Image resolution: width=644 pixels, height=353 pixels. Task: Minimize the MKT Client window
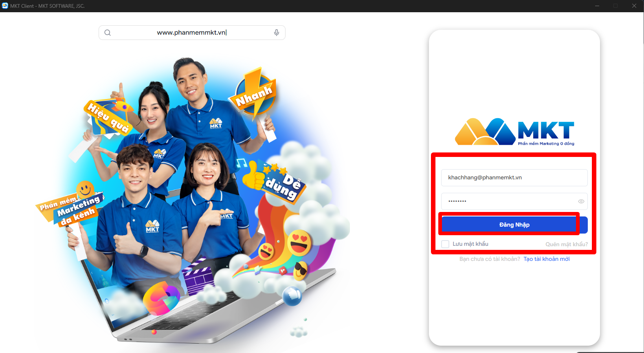597,6
